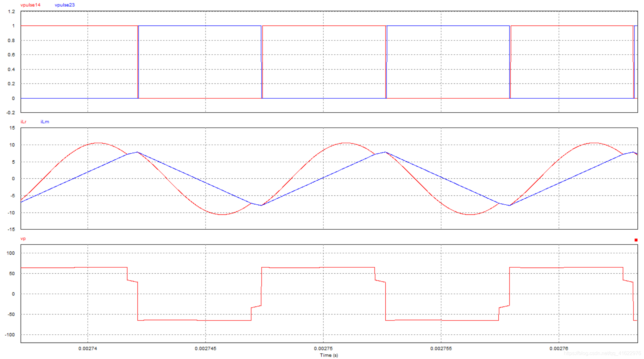Click the 0.00276 time axis label
Screen dimensions: 644x359
point(559,349)
